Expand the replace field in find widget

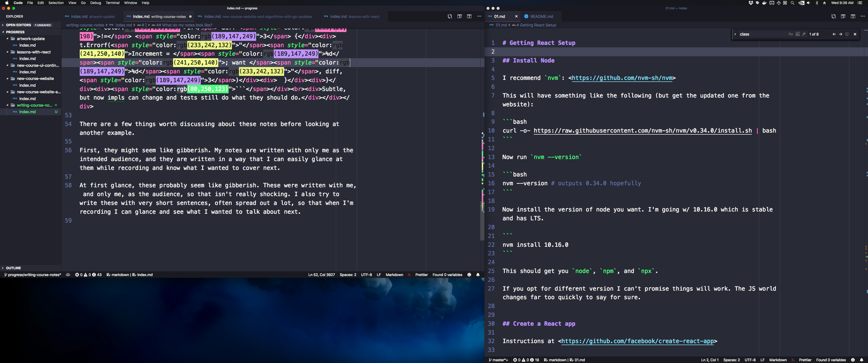tap(735, 34)
